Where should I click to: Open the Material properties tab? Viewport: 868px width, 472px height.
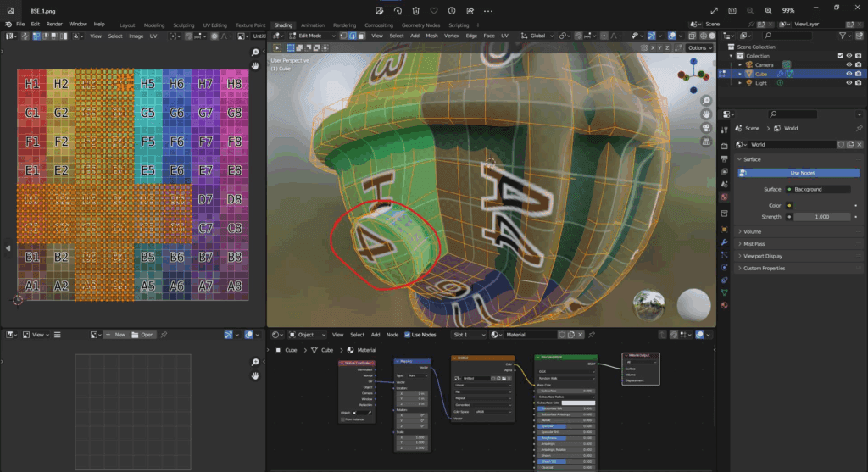click(x=724, y=305)
